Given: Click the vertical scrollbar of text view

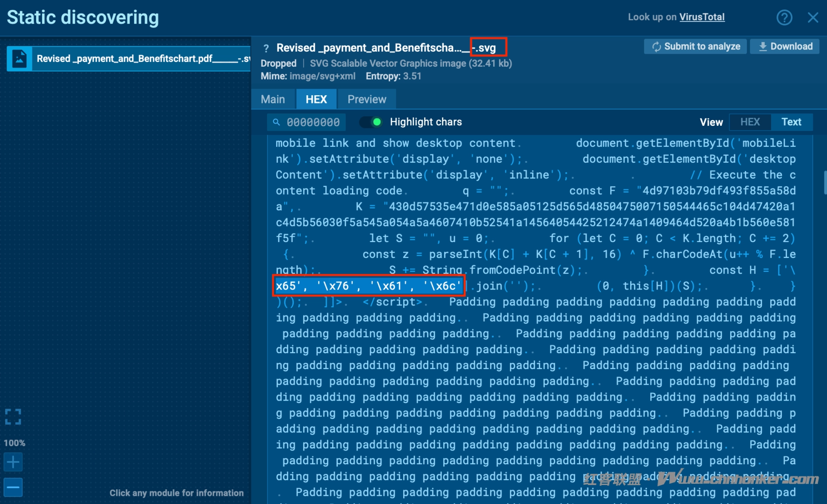Looking at the screenshot, I should [x=824, y=183].
